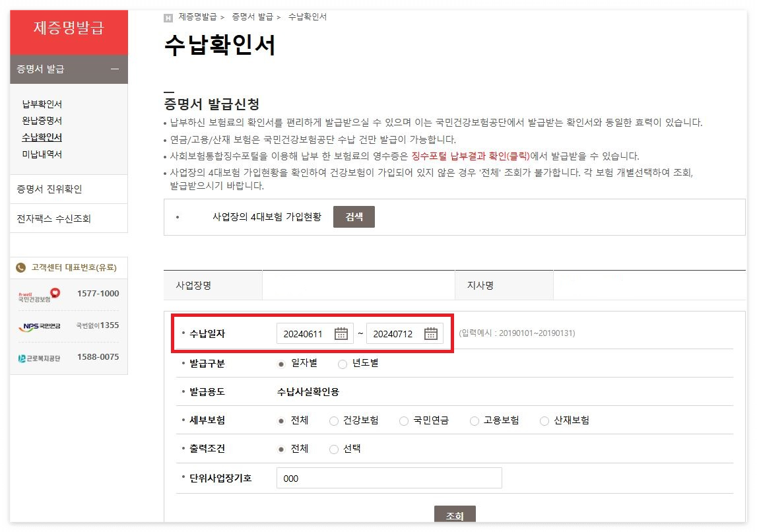Switch to the 사업장명 tab

[213, 284]
